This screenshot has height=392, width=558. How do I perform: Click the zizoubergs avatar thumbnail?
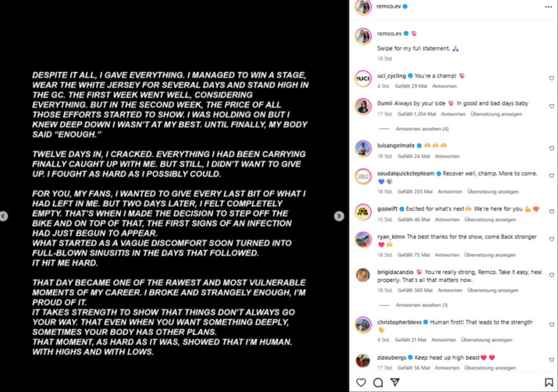click(x=363, y=360)
